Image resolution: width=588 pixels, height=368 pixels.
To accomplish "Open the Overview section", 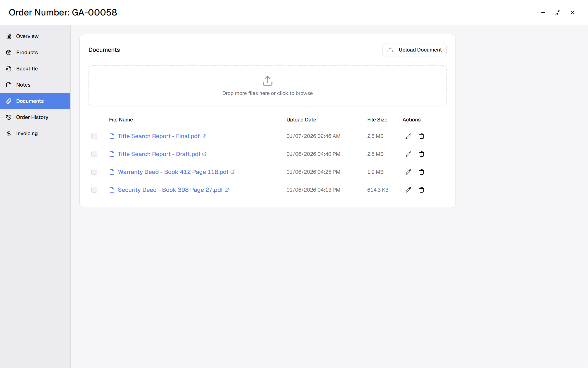I will click(x=35, y=36).
